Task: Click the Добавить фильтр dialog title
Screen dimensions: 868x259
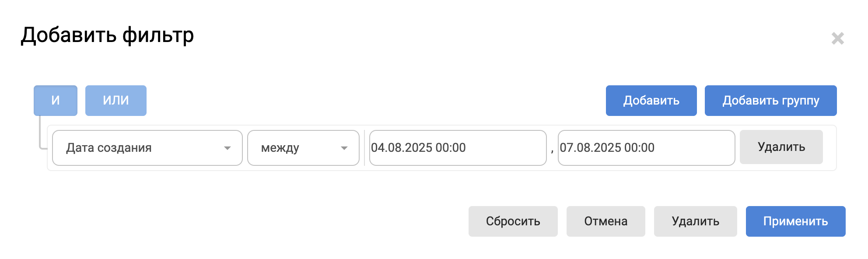Action: coord(107,35)
